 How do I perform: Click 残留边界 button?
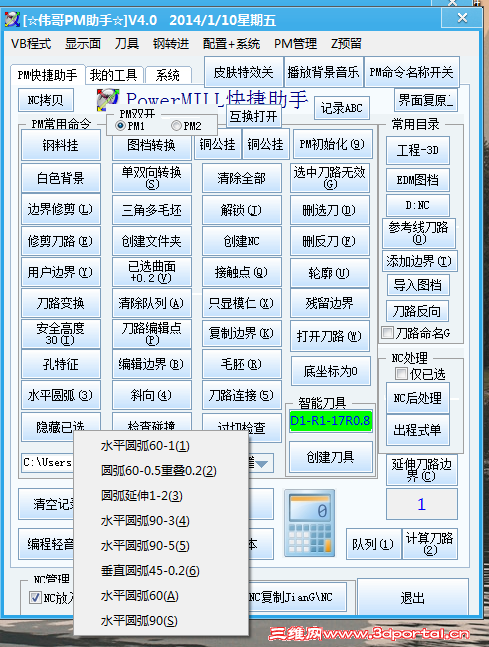[330, 303]
